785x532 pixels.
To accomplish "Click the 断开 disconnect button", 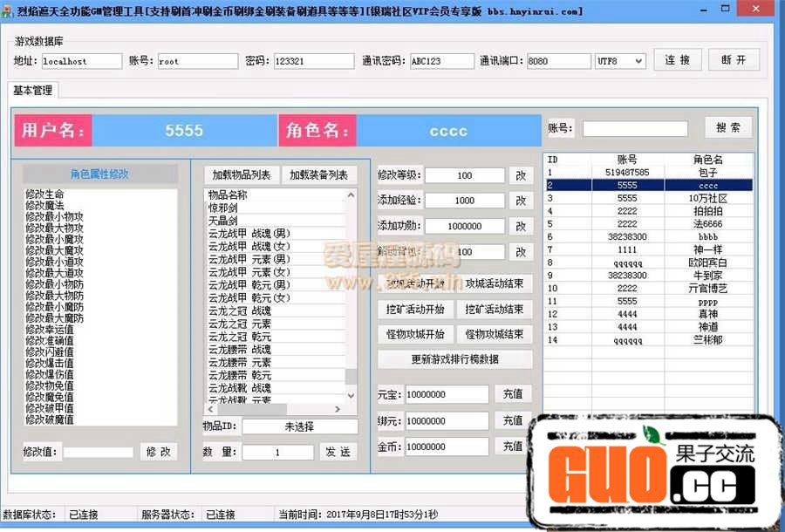I will click(734, 60).
